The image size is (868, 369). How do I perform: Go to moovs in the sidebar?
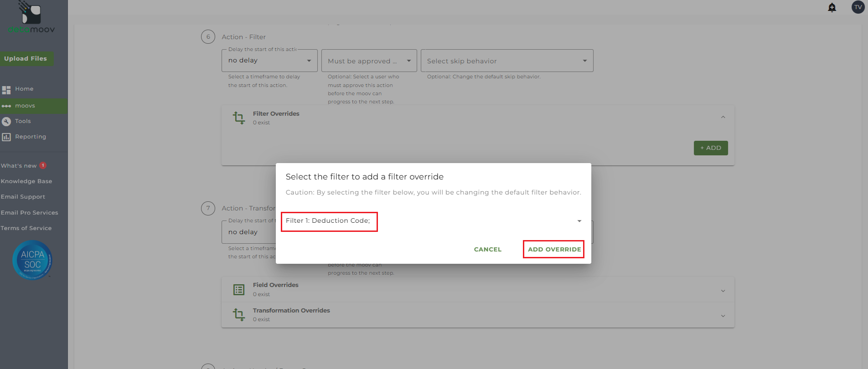pos(25,106)
